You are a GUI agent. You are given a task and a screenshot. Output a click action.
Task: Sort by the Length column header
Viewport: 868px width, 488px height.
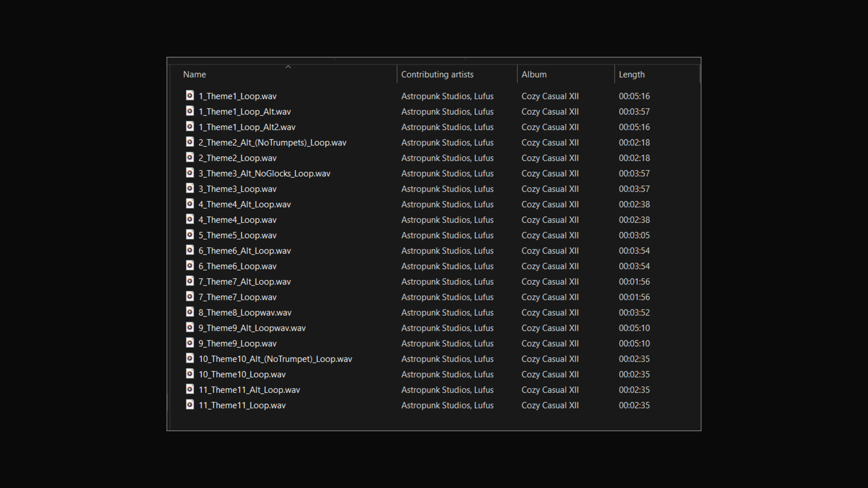pyautogui.click(x=632, y=75)
